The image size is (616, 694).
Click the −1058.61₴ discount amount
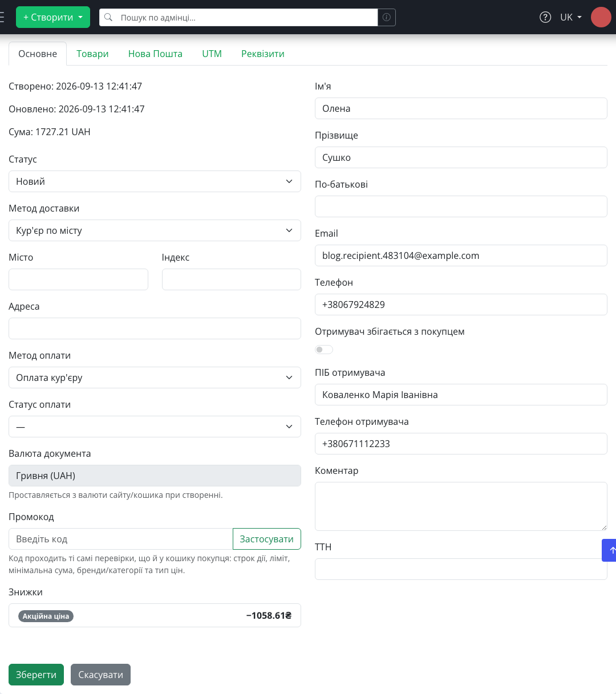pyautogui.click(x=269, y=615)
